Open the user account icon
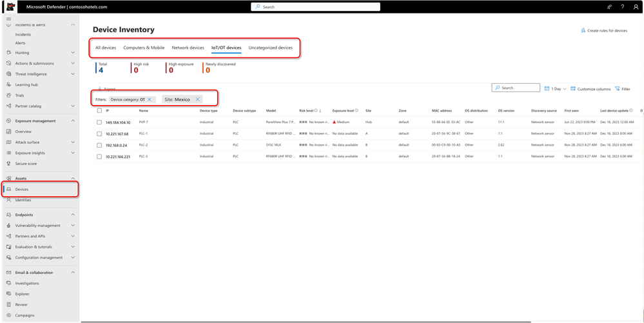The image size is (644, 323). coord(636,7)
